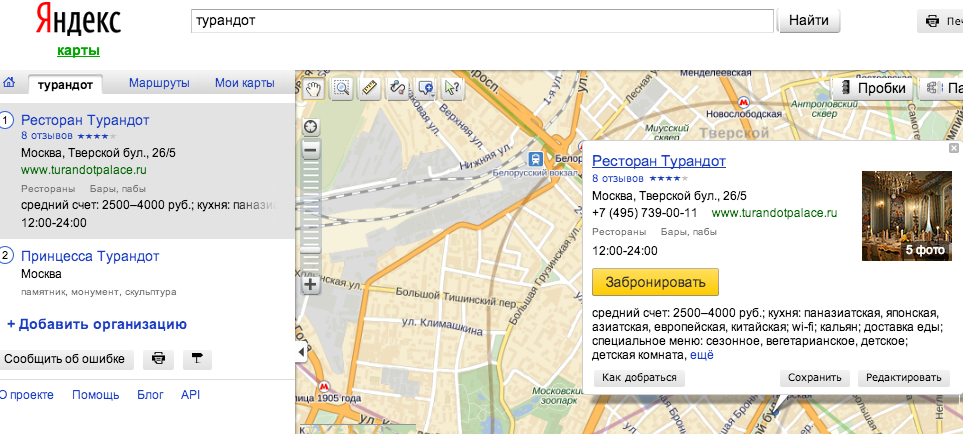Open Принцесса Турандот result
963x434 pixels.
(90, 256)
